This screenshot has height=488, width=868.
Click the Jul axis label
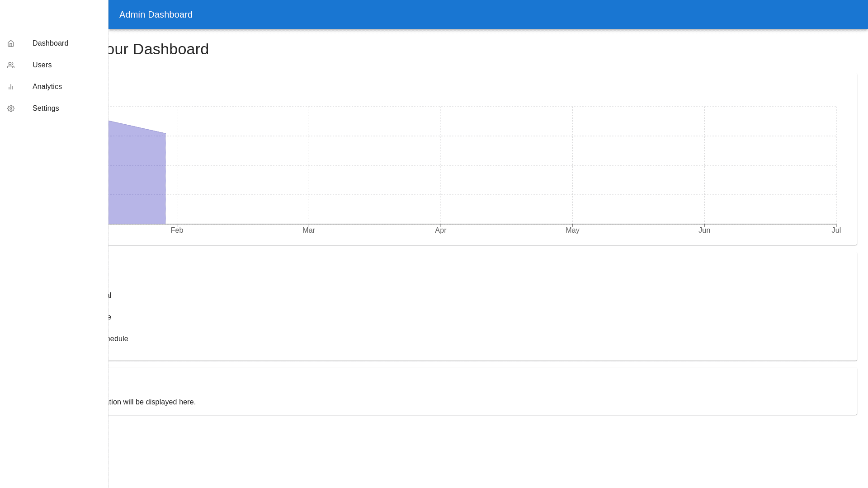(x=836, y=230)
